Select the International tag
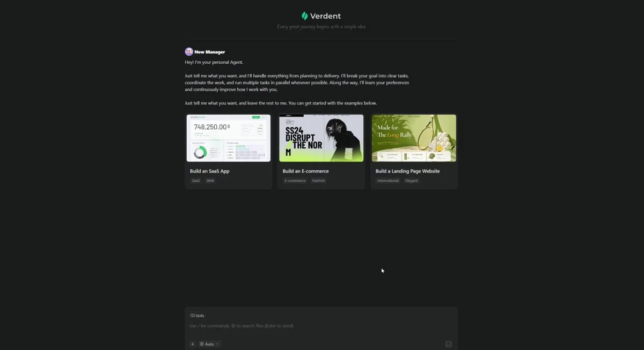The width and height of the screenshot is (644, 350). coord(388,181)
